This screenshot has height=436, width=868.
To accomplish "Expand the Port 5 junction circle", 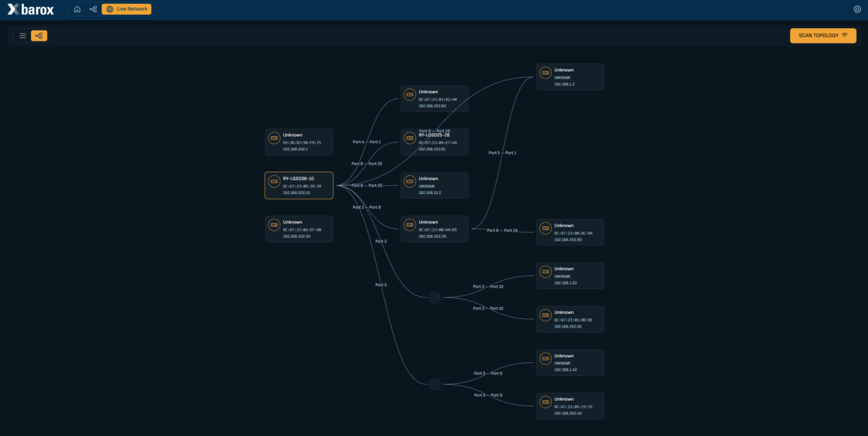I will pyautogui.click(x=435, y=384).
